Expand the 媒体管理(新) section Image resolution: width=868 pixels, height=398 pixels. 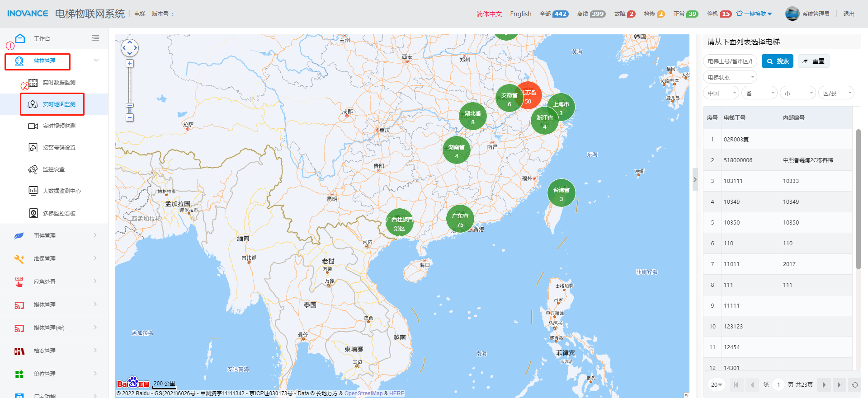click(54, 328)
